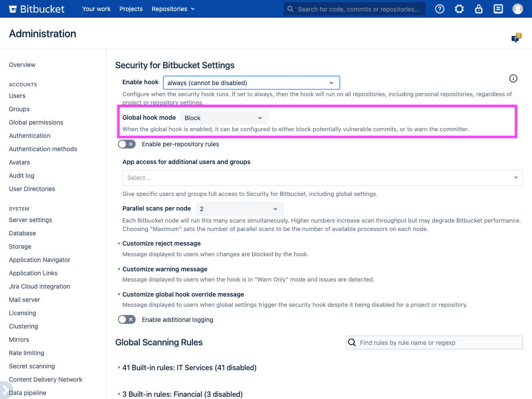This screenshot has width=532, height=399.
Task: Open the administration gear icon
Action: click(459, 9)
